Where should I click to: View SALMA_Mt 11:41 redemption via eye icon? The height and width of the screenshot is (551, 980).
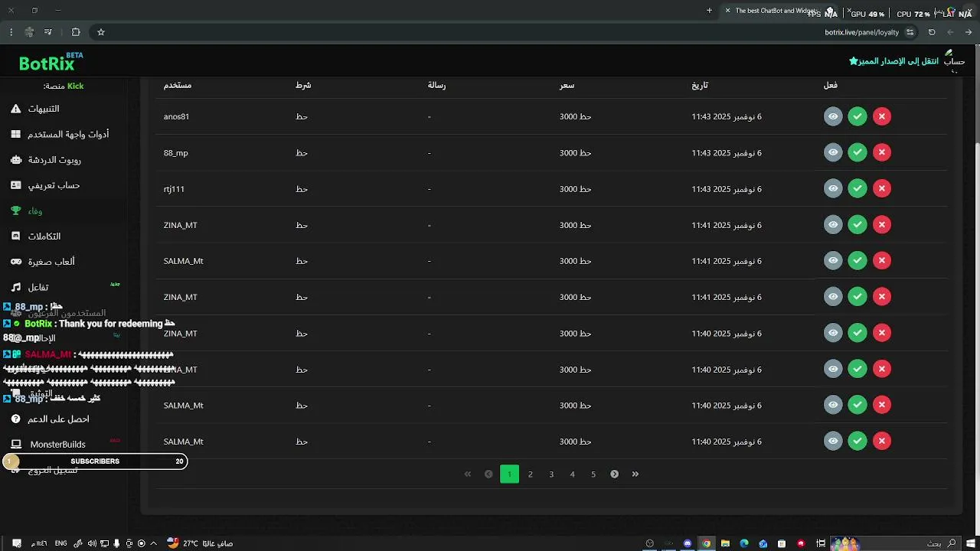(833, 260)
